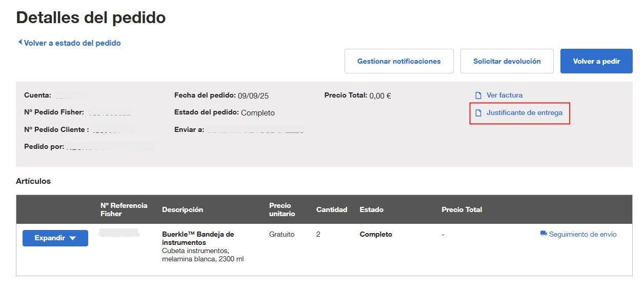
Task: Open Gestionar notificaciones
Action: 399,61
